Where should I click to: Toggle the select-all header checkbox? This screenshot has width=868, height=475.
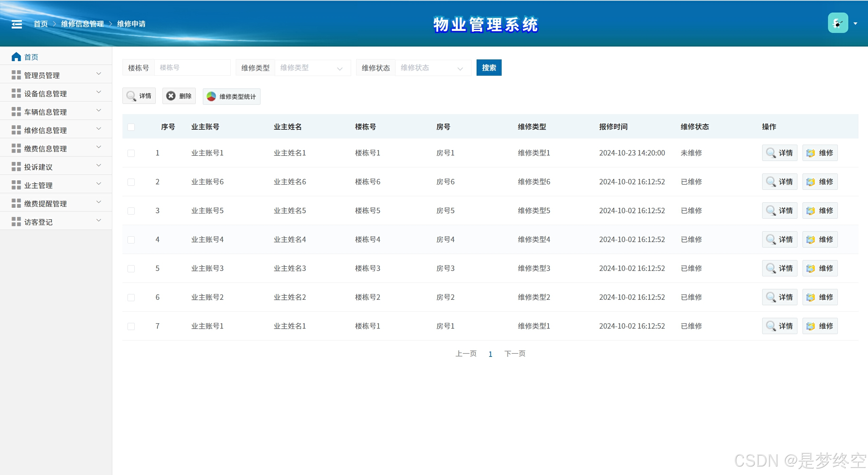point(131,127)
